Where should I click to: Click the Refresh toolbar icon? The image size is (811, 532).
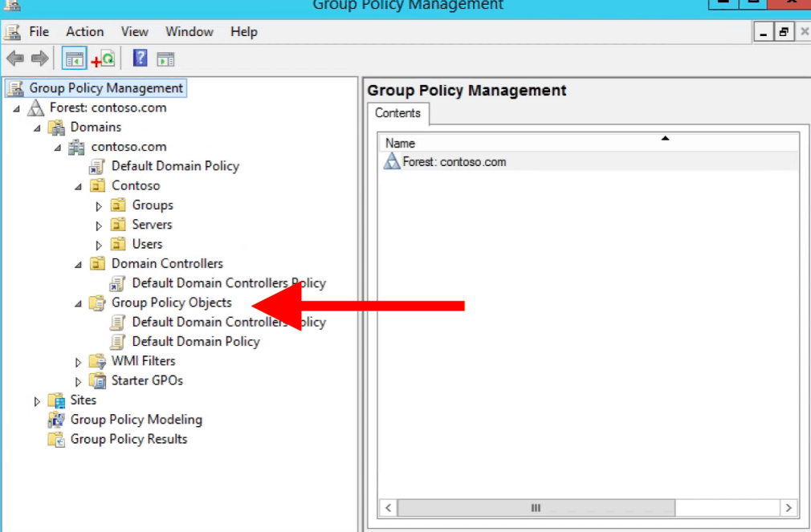(103, 59)
